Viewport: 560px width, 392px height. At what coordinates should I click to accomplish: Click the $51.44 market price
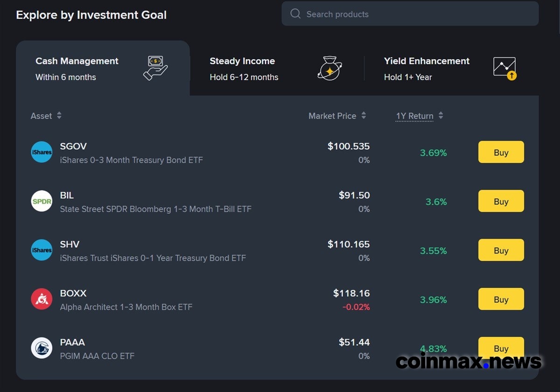pos(354,342)
